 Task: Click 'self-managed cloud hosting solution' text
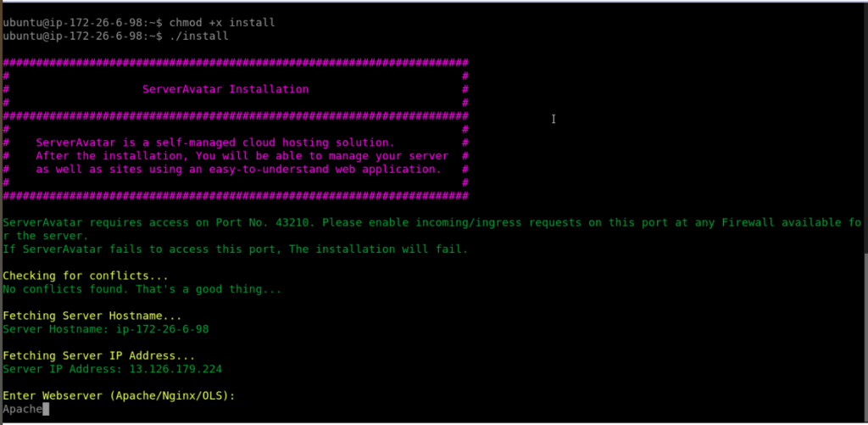pyautogui.click(x=278, y=143)
